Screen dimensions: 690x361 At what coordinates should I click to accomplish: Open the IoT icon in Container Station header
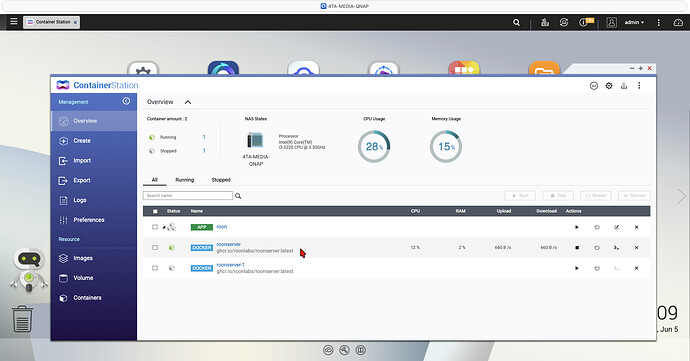tap(594, 86)
